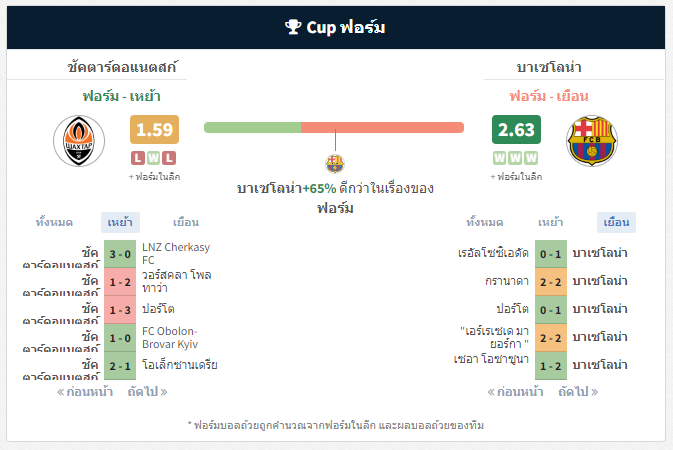Click the trophy icon in the Cup header
The width and height of the screenshot is (673, 450).
[x=293, y=27]
